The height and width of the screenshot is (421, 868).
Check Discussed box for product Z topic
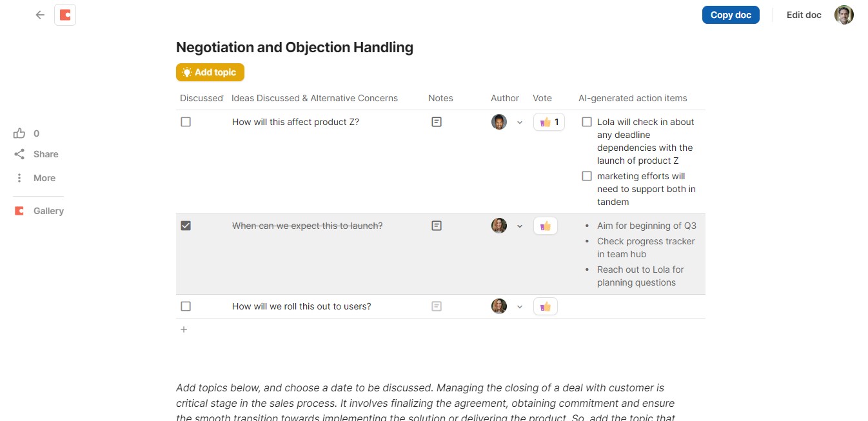click(x=186, y=122)
